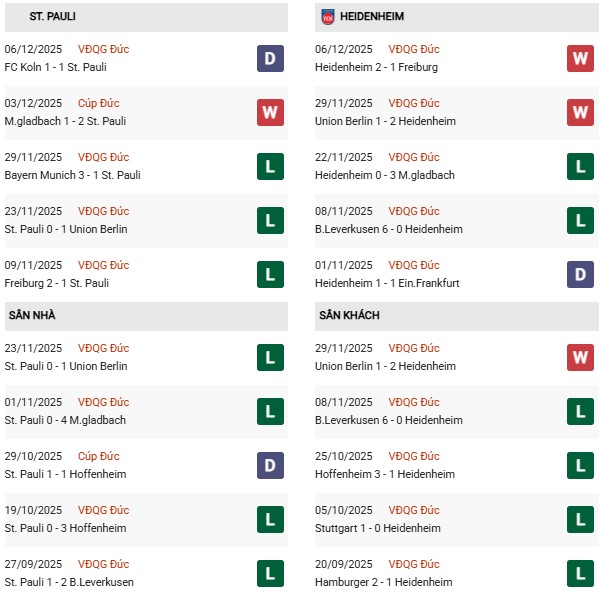Click the L badge for Stuttgart 1 - 0 Heidenheim

[580, 519]
